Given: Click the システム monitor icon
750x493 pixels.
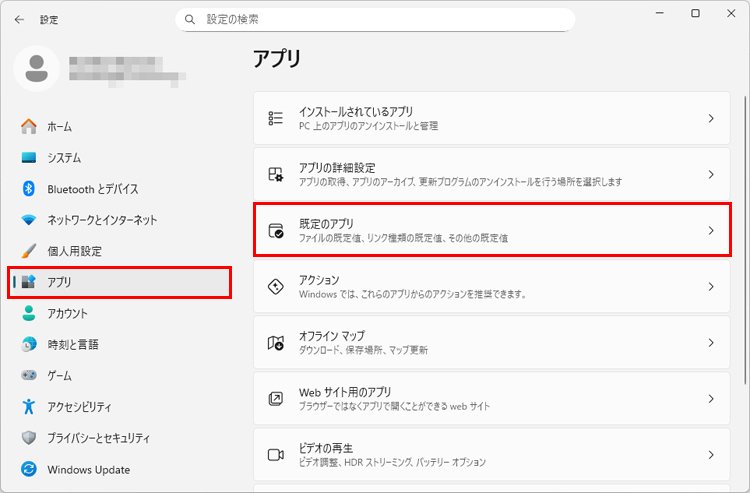Looking at the screenshot, I should click(x=29, y=157).
